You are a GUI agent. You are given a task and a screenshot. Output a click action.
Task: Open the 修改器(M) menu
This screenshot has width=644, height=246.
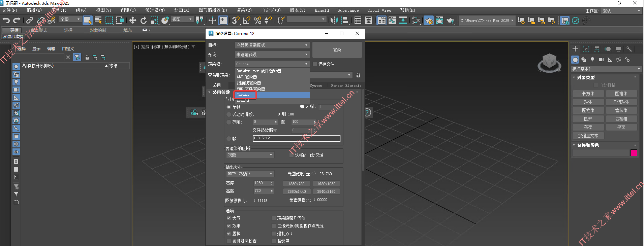(155, 10)
